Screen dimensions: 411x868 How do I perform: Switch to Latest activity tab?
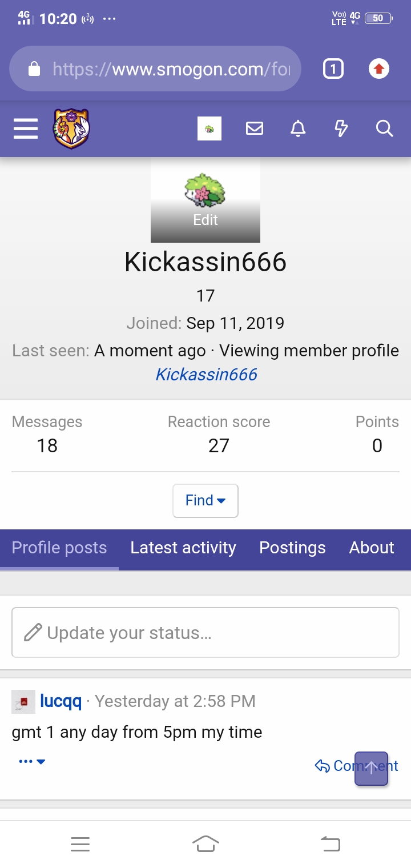click(x=183, y=548)
